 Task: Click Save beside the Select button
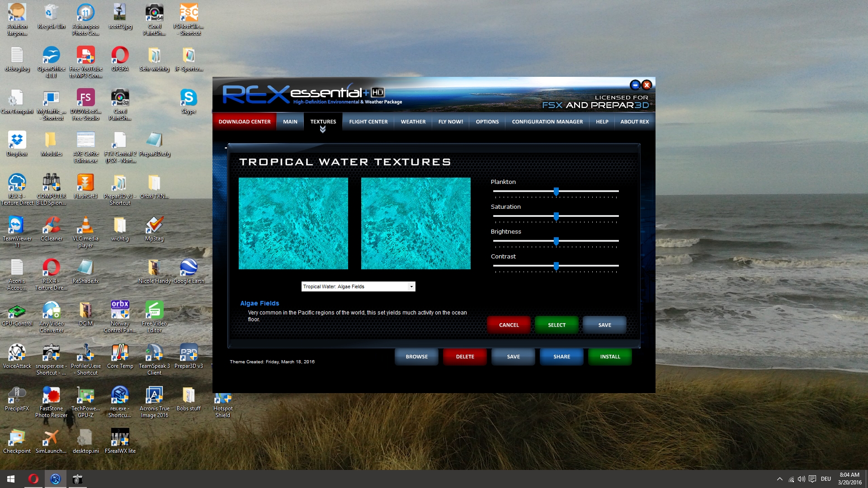point(604,325)
